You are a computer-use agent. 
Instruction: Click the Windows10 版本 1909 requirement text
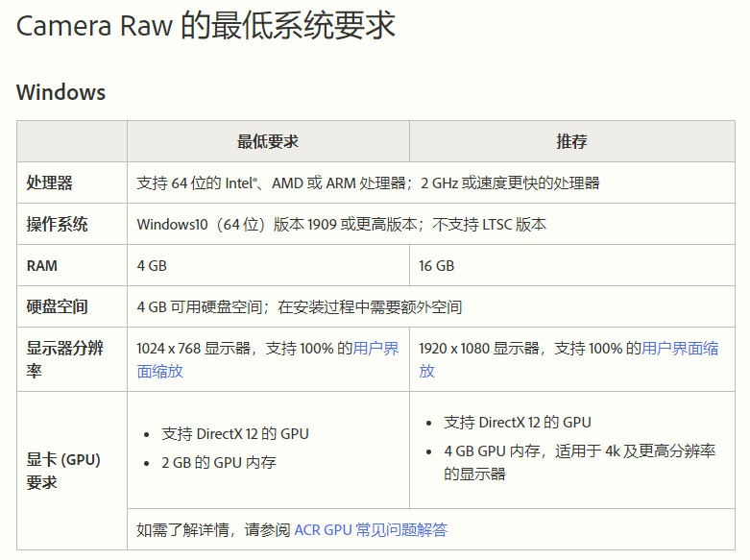click(342, 224)
